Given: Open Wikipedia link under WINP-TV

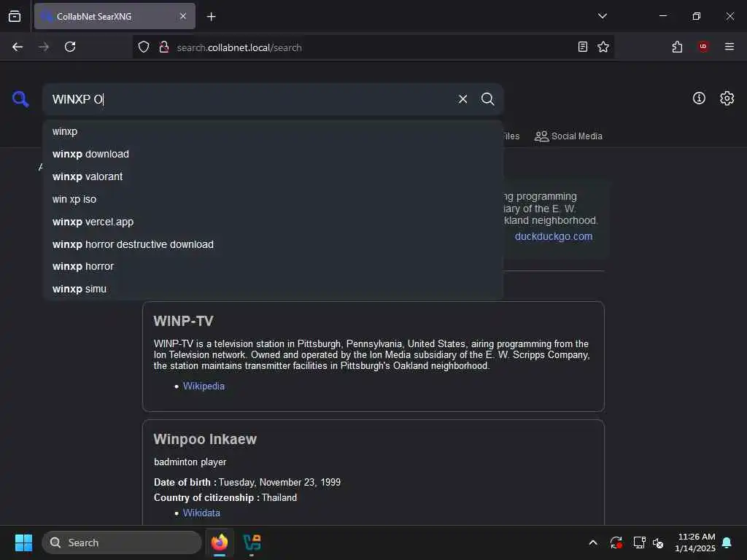Looking at the screenshot, I should click(x=204, y=386).
